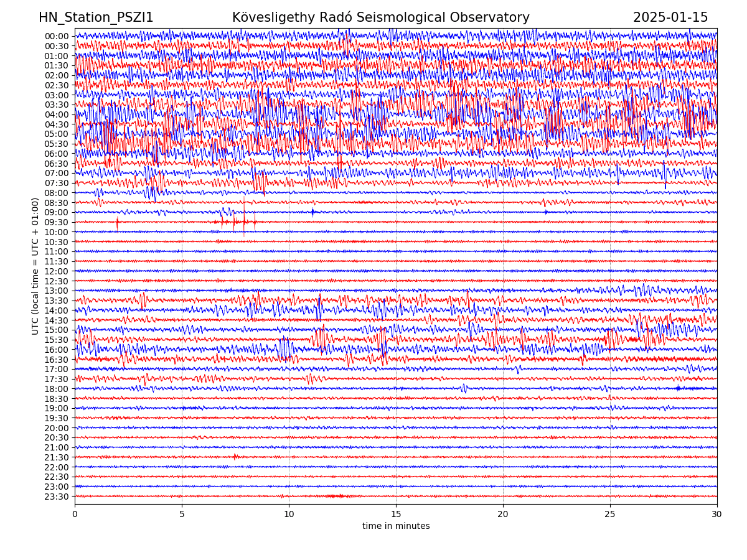
Task: Click the HN_Station_PSZI1 station title
Action: coord(96,18)
